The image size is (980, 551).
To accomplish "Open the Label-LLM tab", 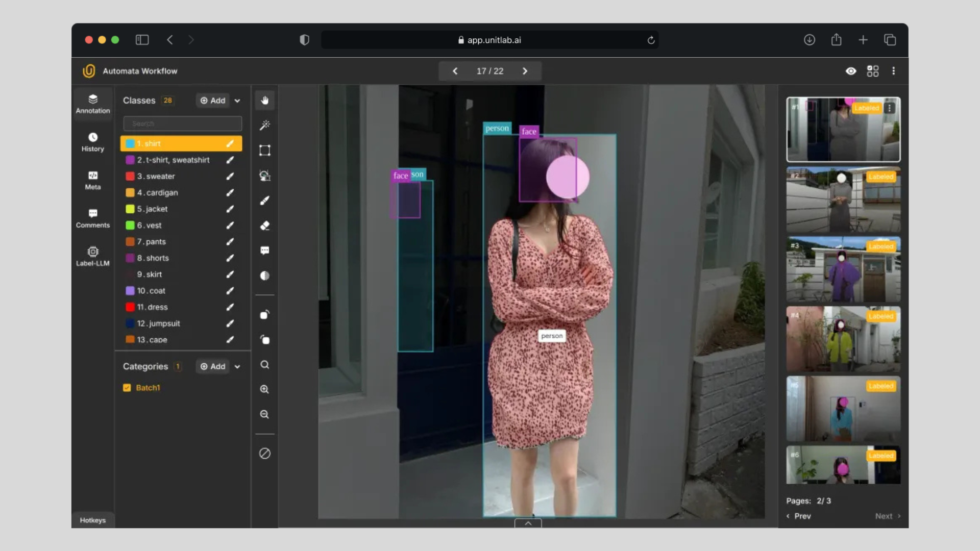I will pos(93,256).
